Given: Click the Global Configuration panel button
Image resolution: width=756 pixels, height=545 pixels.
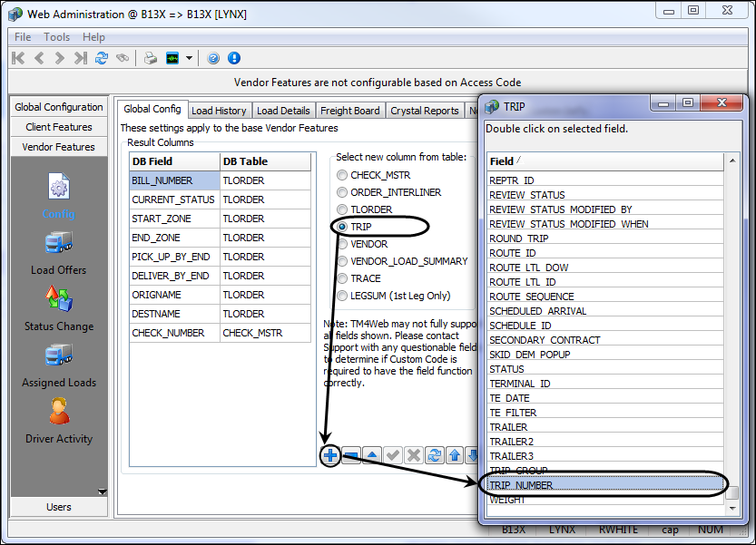Looking at the screenshot, I should pos(59,107).
